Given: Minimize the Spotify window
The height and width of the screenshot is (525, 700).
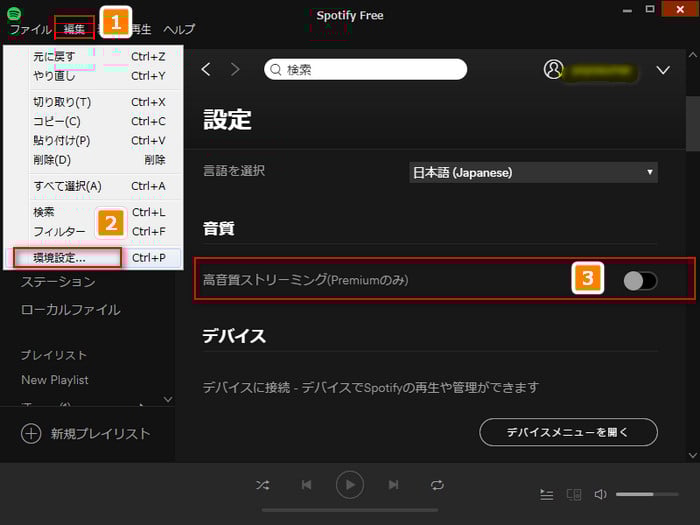Looking at the screenshot, I should pyautogui.click(x=627, y=10).
